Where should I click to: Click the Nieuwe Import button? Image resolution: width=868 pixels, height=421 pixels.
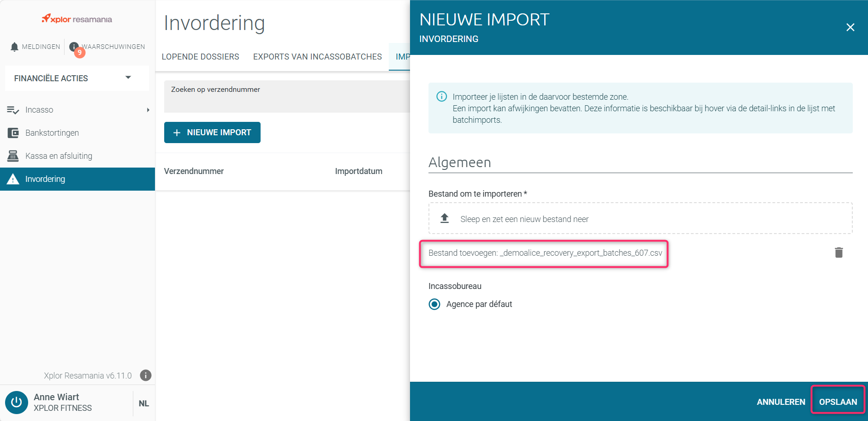(212, 132)
